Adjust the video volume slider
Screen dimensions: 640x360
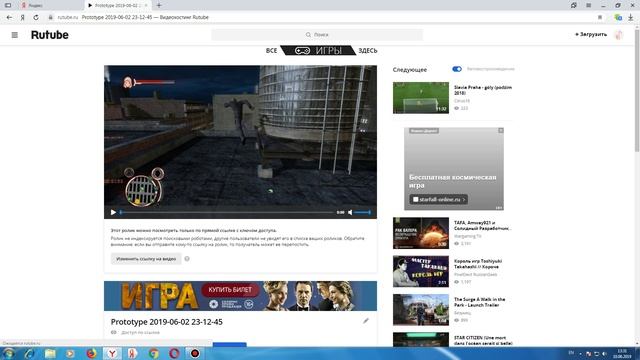pos(362,212)
